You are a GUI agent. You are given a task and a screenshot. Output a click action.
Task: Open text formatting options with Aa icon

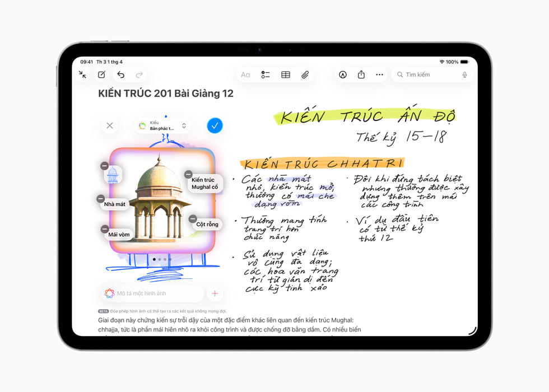click(245, 74)
